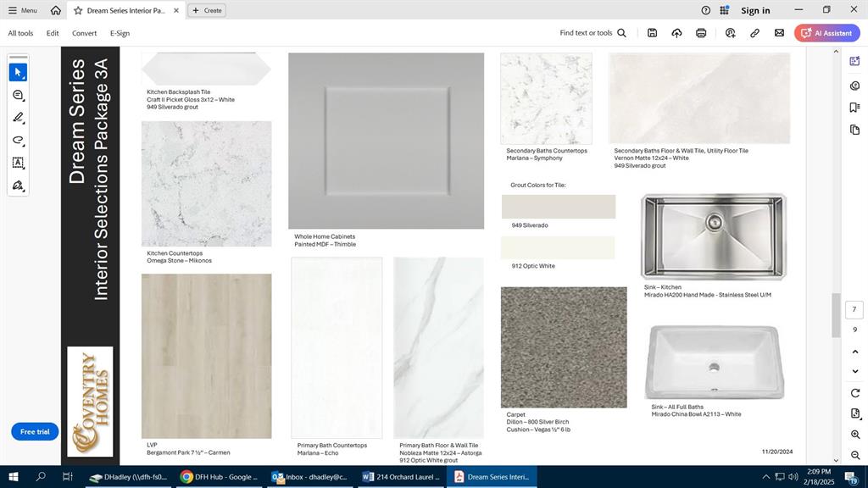
Task: Click the white china bath sink image
Action: click(x=714, y=362)
